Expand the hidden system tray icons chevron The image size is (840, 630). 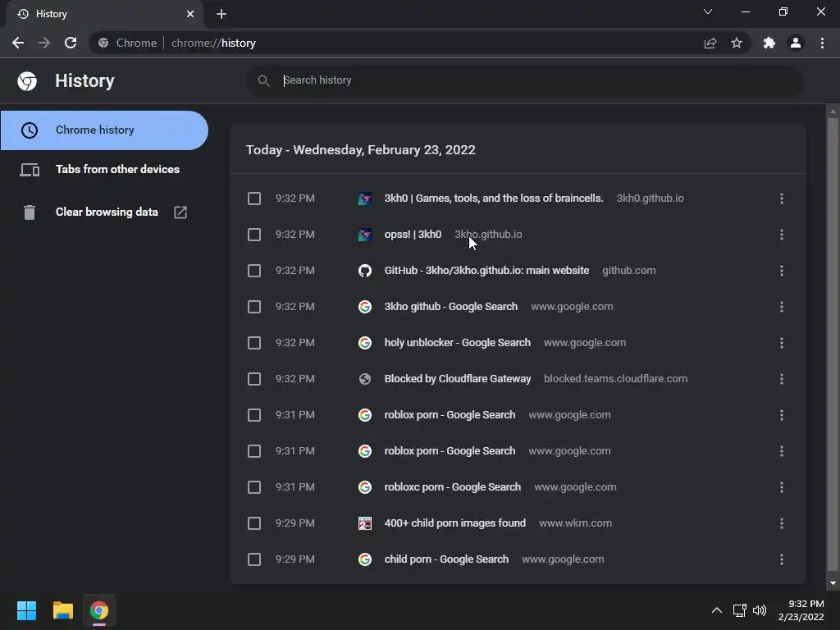[716, 610]
